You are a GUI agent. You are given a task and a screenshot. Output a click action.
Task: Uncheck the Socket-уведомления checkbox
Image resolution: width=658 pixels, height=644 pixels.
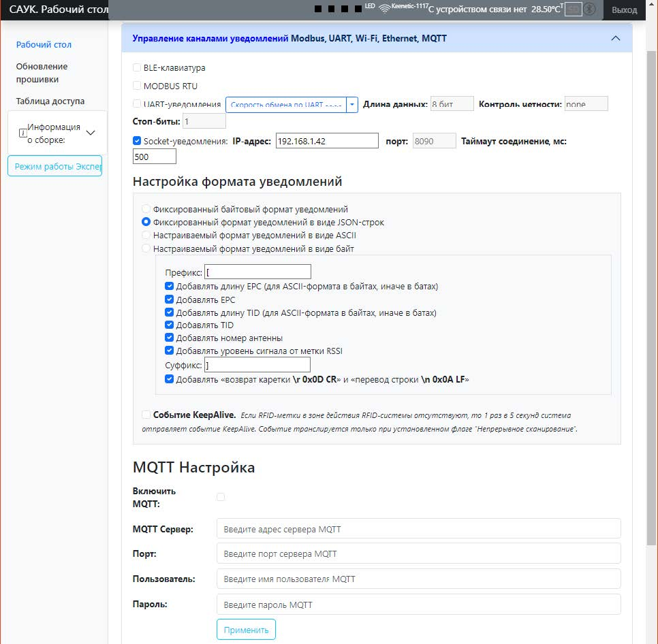[x=137, y=141]
